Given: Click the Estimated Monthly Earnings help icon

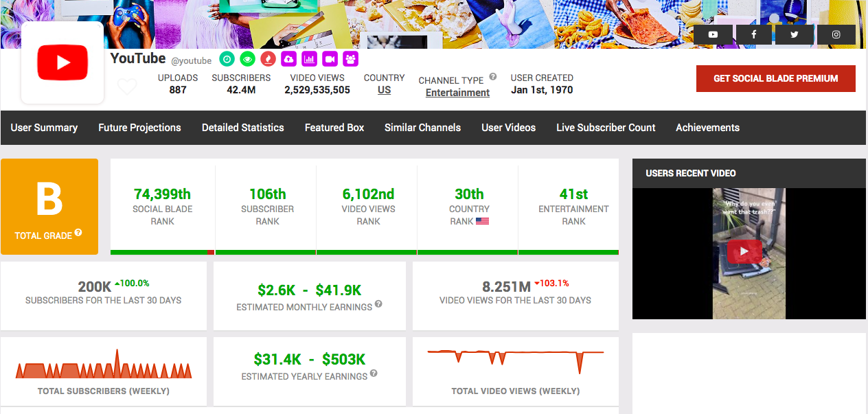Looking at the screenshot, I should (378, 305).
